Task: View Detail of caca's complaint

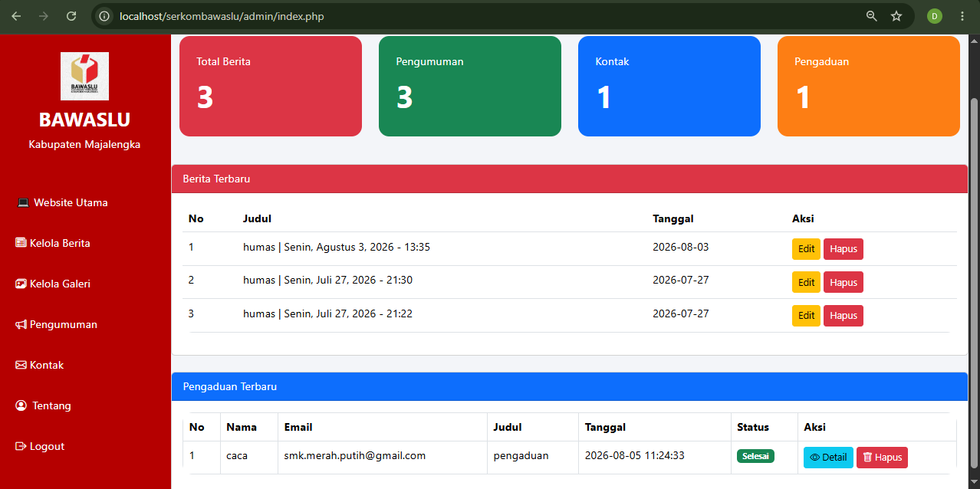Action: [x=828, y=458]
